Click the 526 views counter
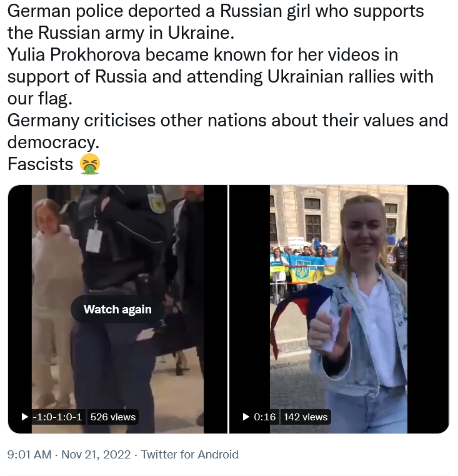The width and height of the screenshot is (458, 476). (x=113, y=417)
